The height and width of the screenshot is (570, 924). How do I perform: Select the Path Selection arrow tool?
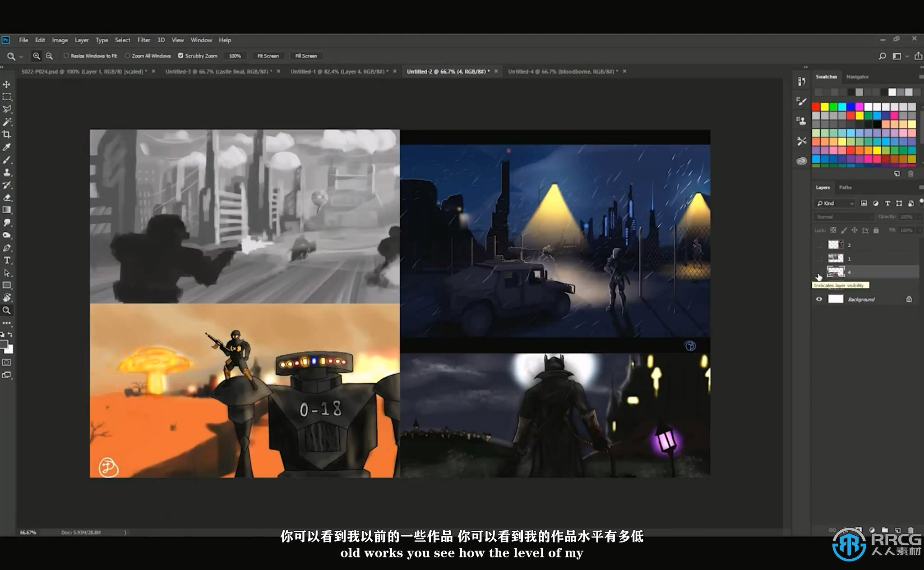[7, 273]
